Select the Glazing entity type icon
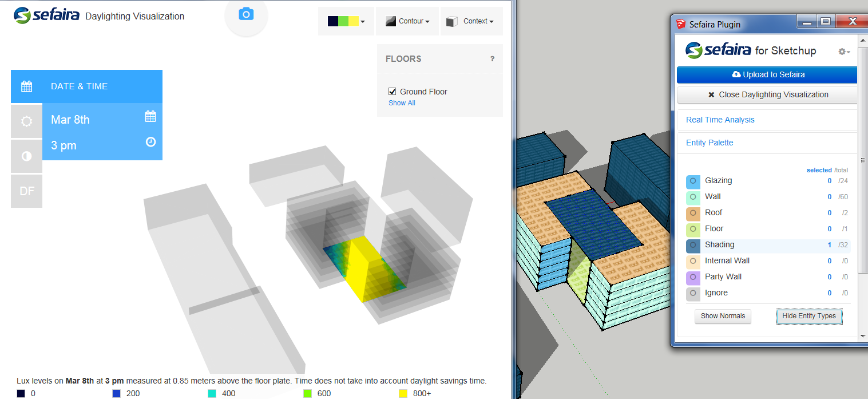Screen dimensions: 868x399 click(693, 181)
